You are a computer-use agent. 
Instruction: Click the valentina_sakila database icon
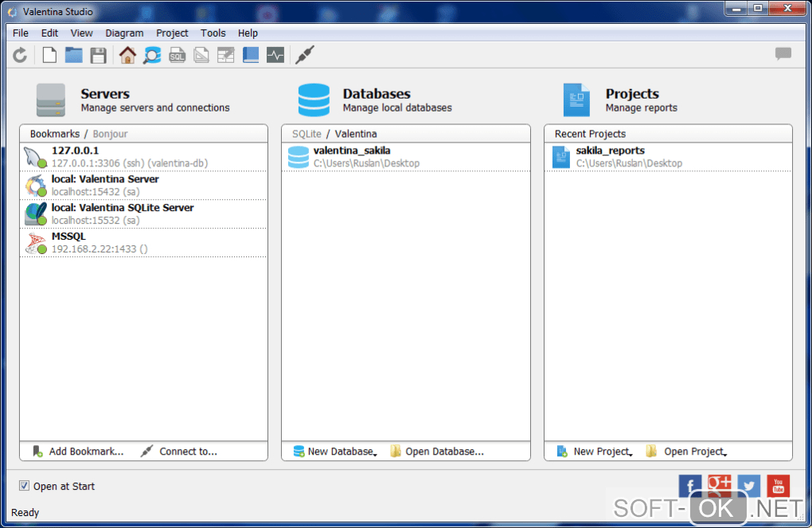pyautogui.click(x=299, y=157)
